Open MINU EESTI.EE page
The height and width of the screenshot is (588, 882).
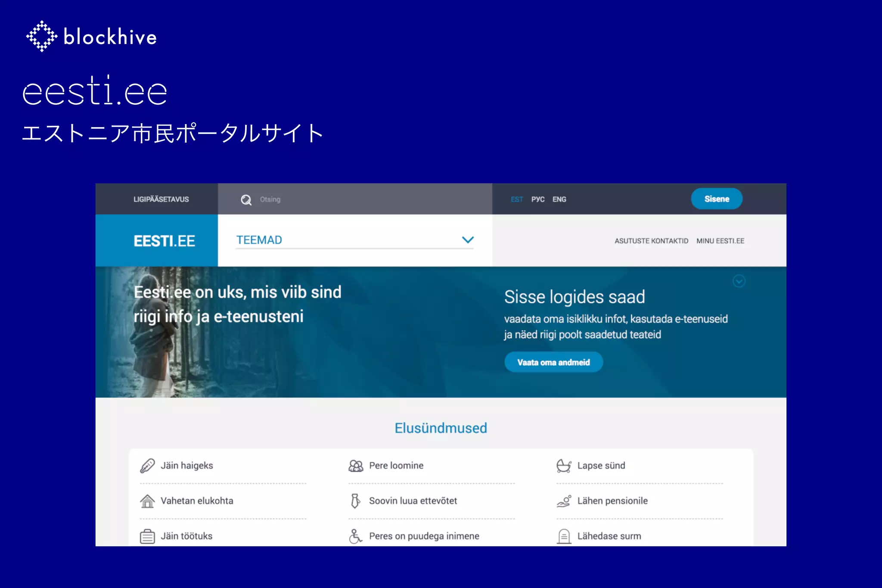click(x=721, y=241)
